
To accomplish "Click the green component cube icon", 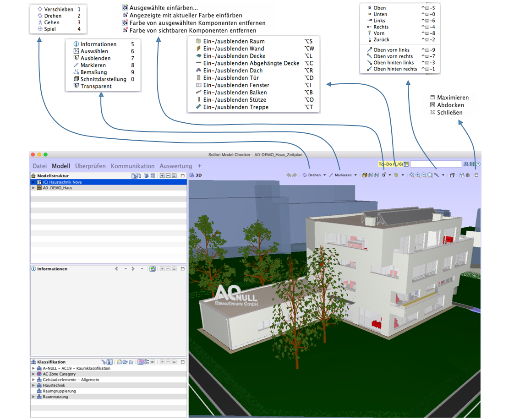I will pos(396,175).
